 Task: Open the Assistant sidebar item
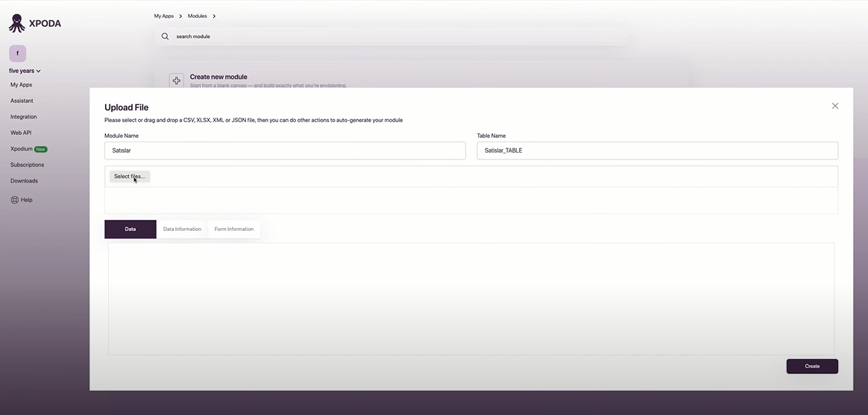coord(22,101)
